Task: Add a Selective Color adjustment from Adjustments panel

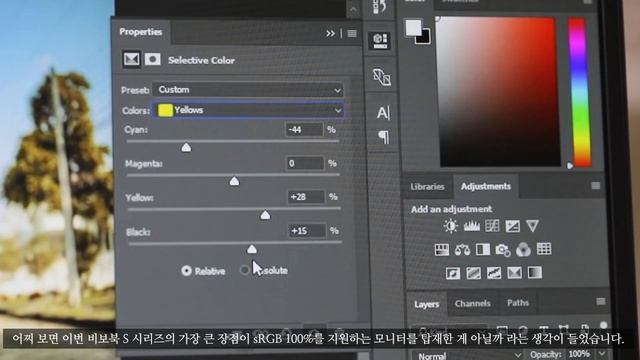Action: (514, 272)
